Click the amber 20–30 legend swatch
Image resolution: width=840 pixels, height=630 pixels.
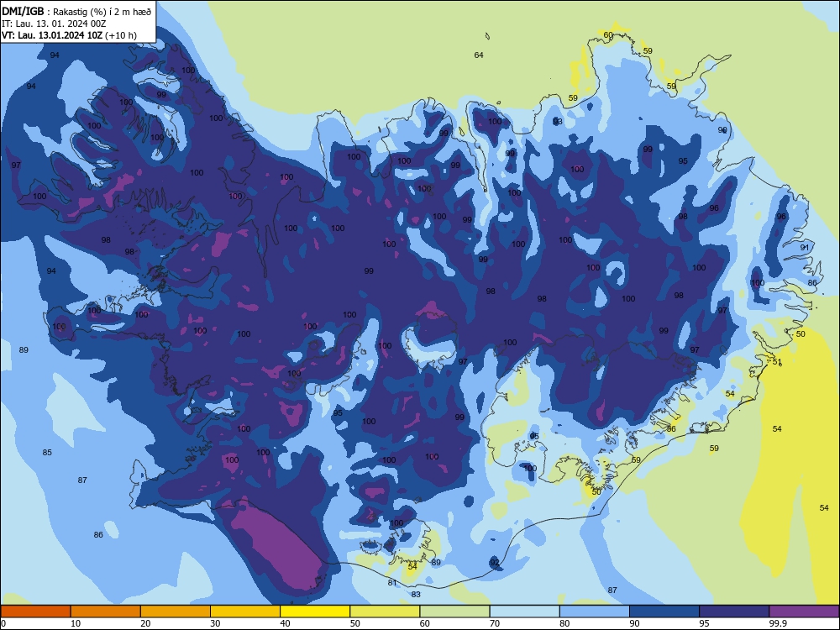[176, 612]
